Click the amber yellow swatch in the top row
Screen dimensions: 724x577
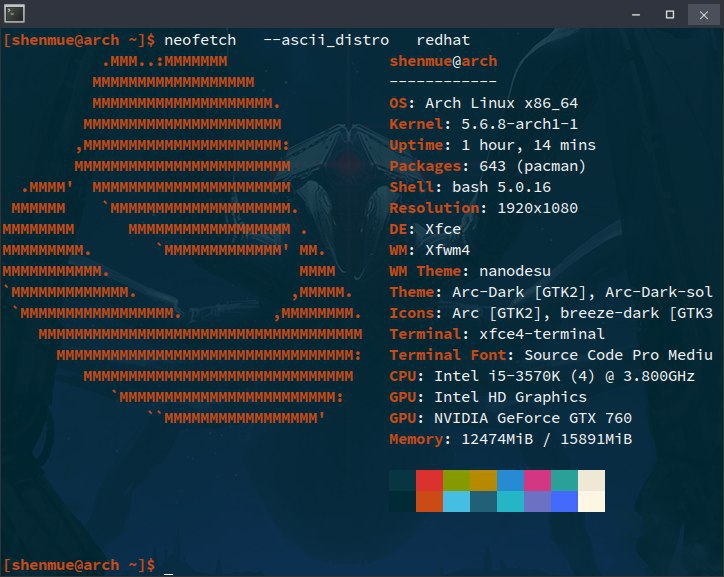click(x=483, y=481)
